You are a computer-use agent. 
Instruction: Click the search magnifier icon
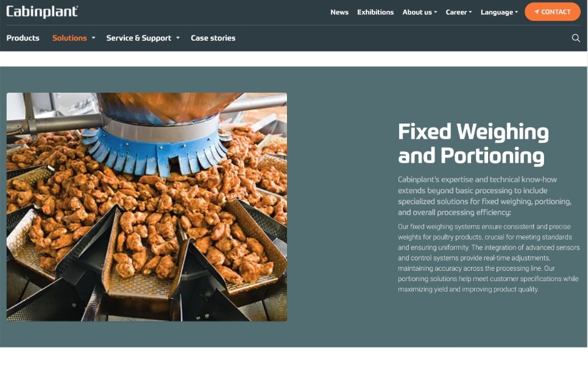(576, 38)
